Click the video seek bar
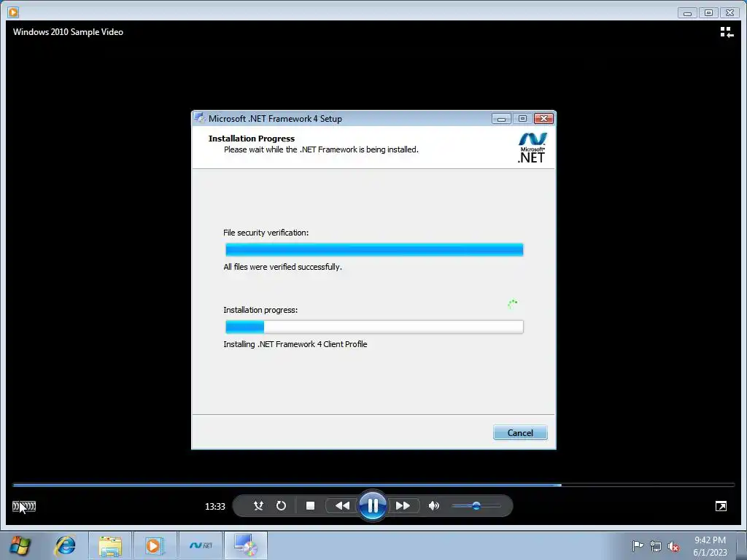 373,485
